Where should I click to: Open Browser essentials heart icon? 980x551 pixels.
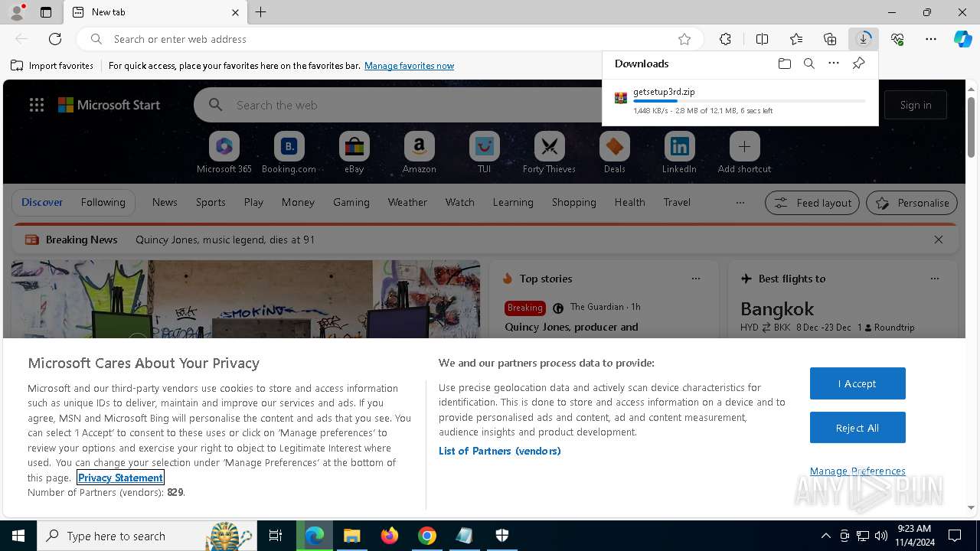tap(897, 39)
